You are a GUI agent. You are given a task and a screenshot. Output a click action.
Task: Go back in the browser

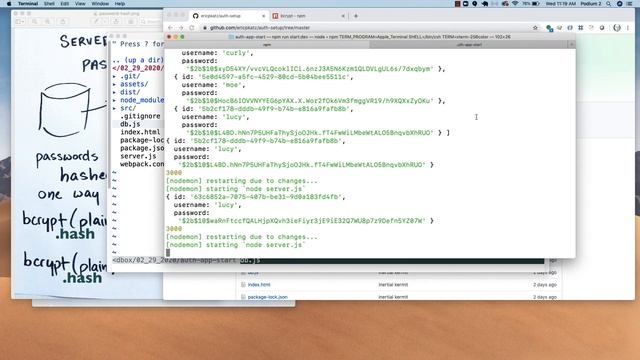coord(170,28)
